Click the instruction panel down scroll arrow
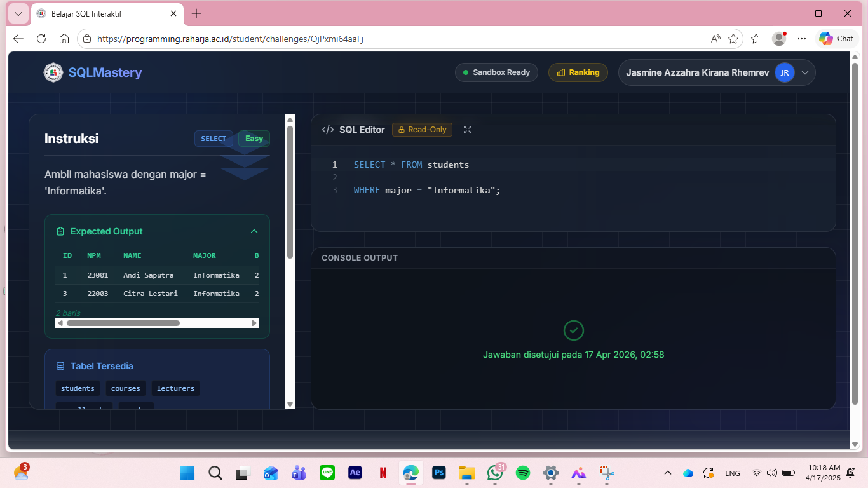 coord(290,404)
